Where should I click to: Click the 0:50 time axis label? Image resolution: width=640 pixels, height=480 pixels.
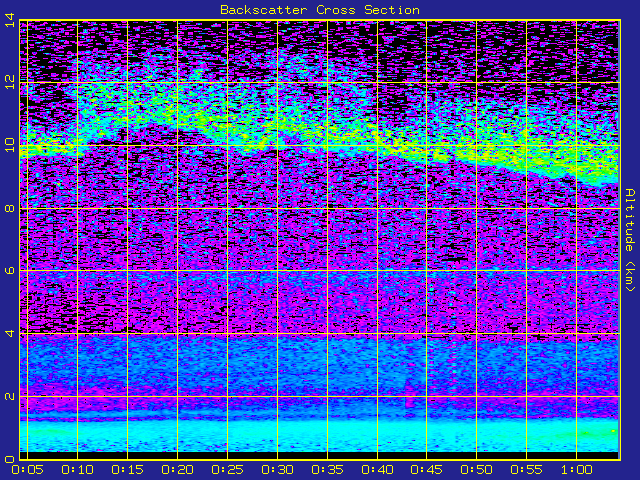[x=476, y=470]
